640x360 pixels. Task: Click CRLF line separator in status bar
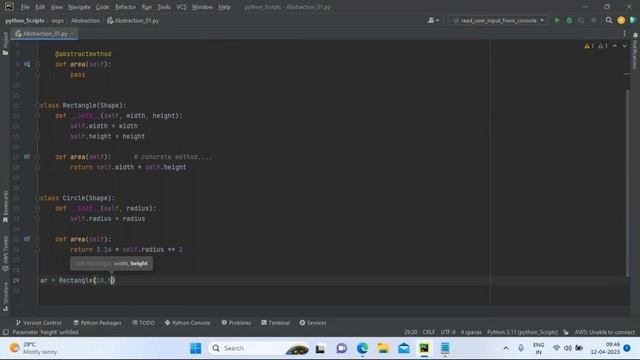pos(429,332)
